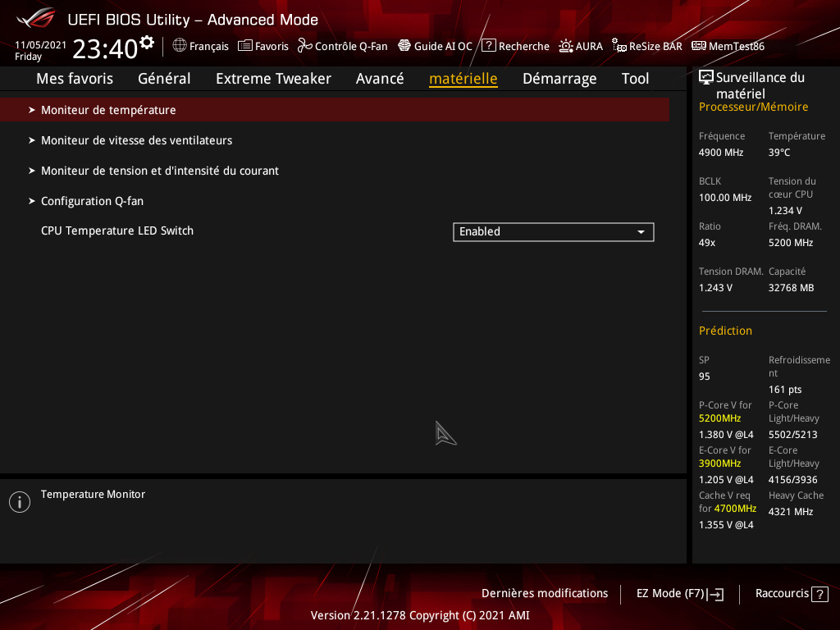
Task: Click the 32768 MB capacity value
Action: [792, 288]
